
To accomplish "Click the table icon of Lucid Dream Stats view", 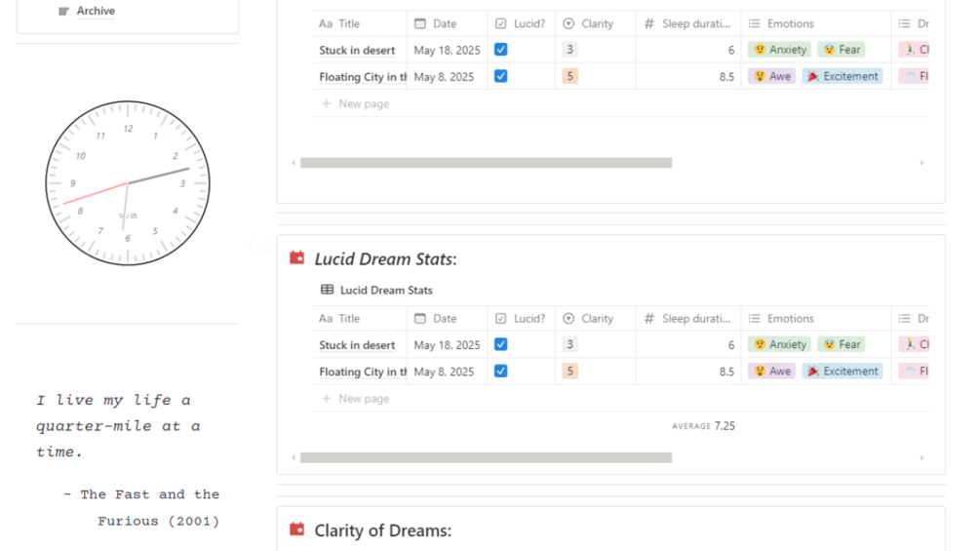I will point(327,290).
